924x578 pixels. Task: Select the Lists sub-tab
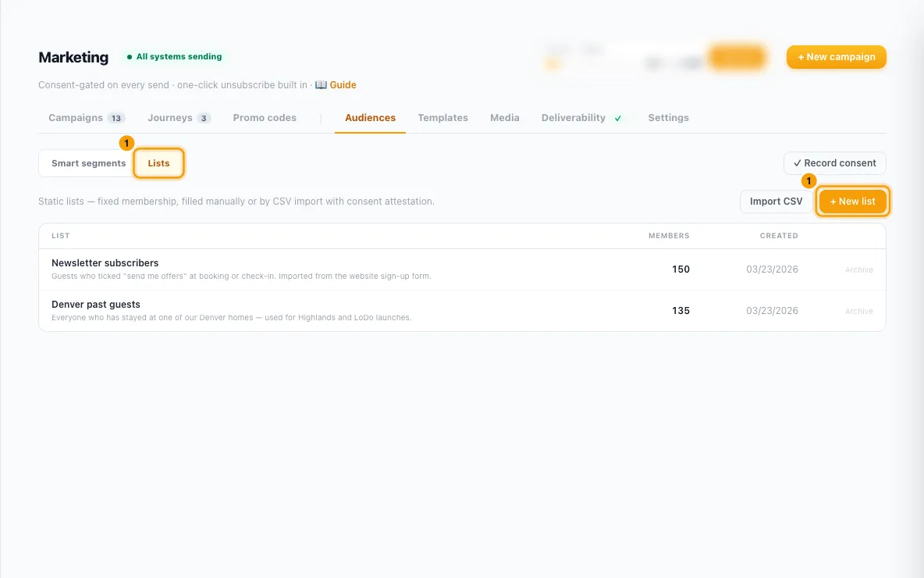158,163
